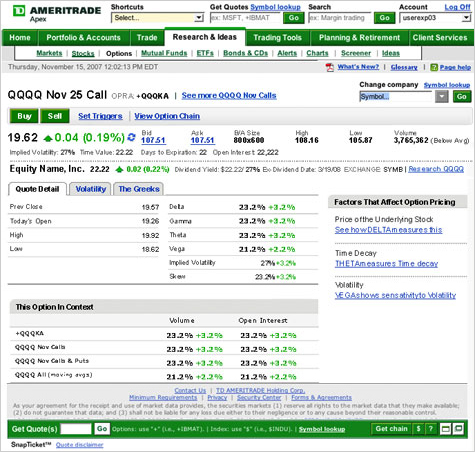Click the SnapTicket Go button
The height and width of the screenshot is (452, 475).
(102, 429)
